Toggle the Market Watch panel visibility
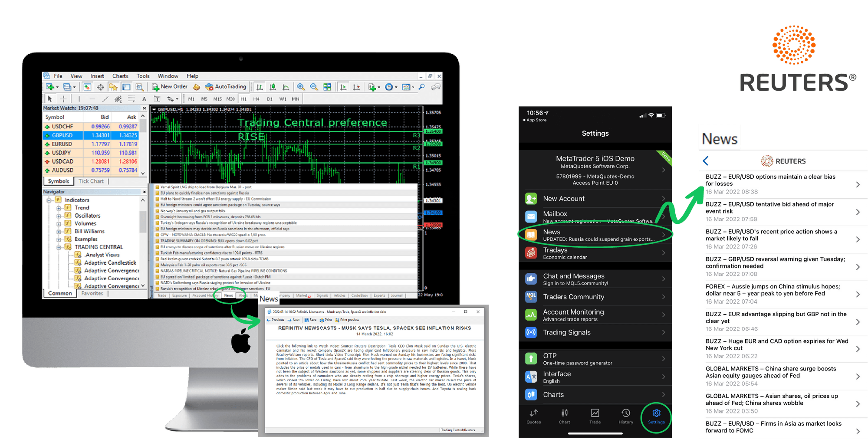Screen dimensions: 868x439 tap(87, 86)
